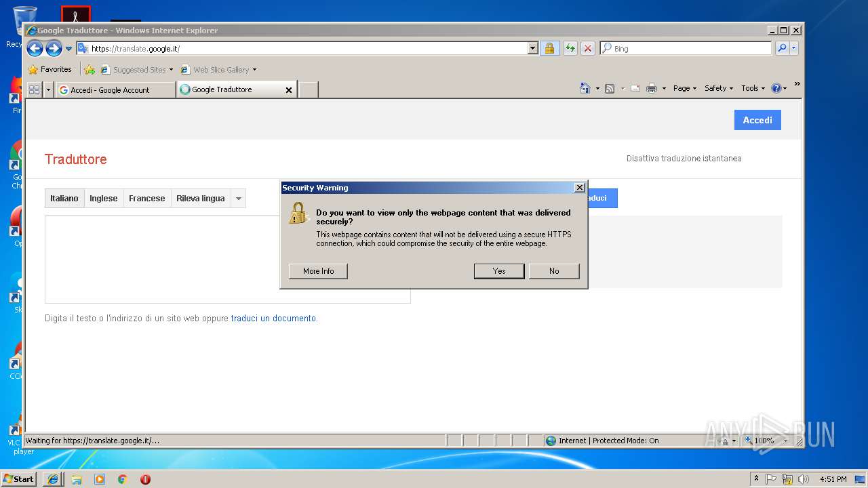Click the zoom level 100% control
The width and height of the screenshot is (868, 488).
767,441
